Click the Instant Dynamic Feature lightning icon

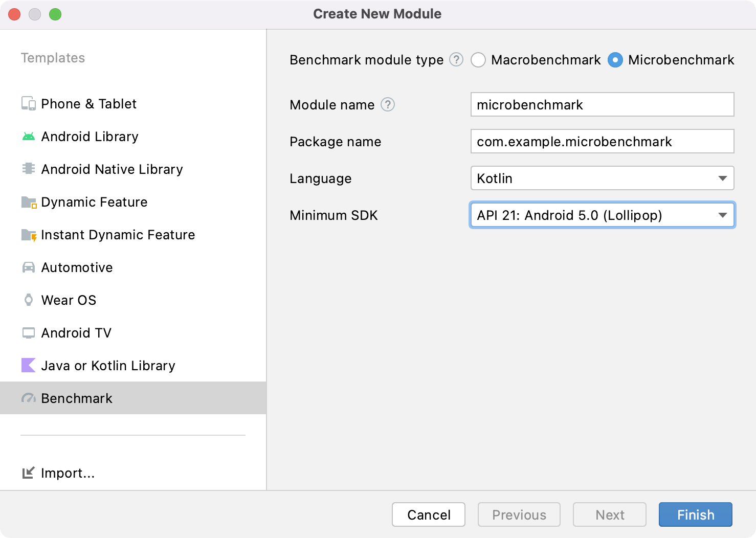tap(29, 235)
